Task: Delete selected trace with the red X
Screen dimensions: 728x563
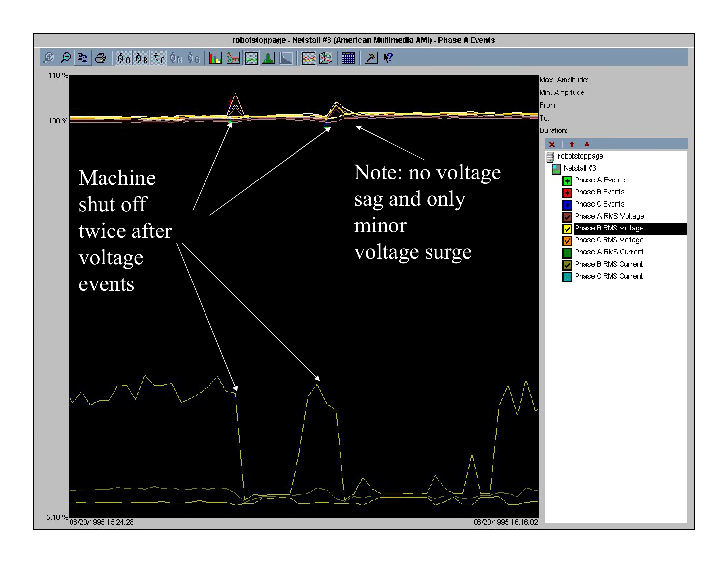Action: coord(552,144)
